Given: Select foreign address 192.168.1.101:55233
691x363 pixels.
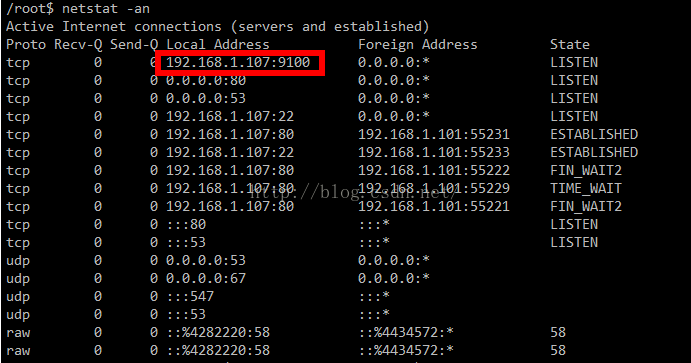Looking at the screenshot, I should pyautogui.click(x=434, y=153).
